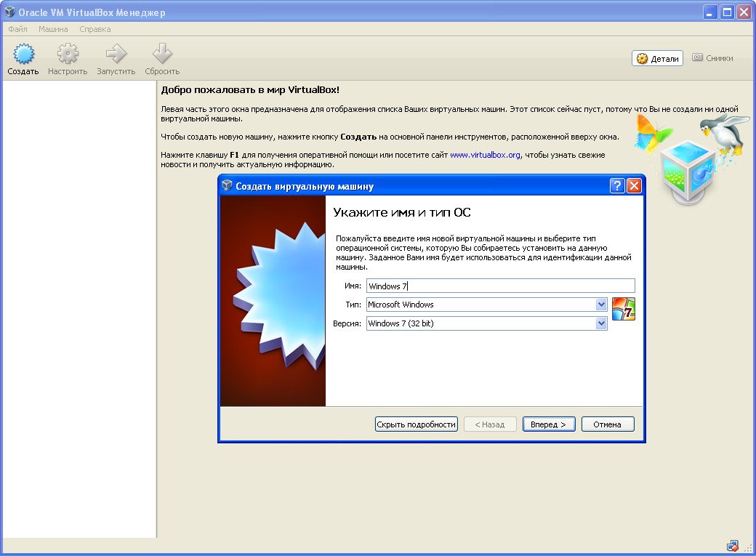The height and width of the screenshot is (556, 756).
Task: Open the www.virtualbox.org link
Action: coord(485,155)
